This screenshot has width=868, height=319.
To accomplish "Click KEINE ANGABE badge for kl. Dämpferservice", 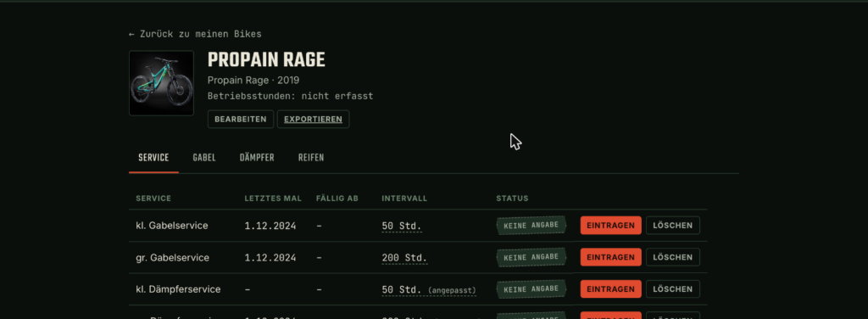I will coord(531,289).
